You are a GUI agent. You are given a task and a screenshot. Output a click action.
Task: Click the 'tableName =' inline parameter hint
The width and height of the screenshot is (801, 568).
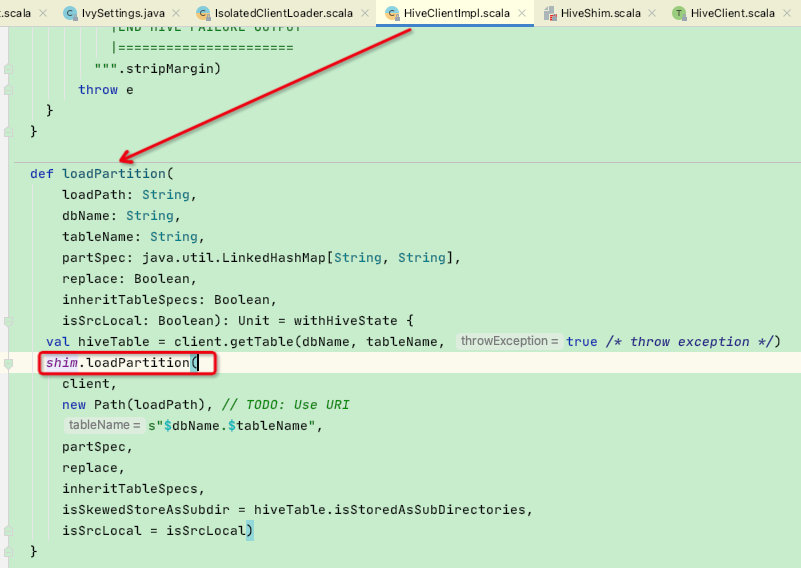pyautogui.click(x=104, y=425)
